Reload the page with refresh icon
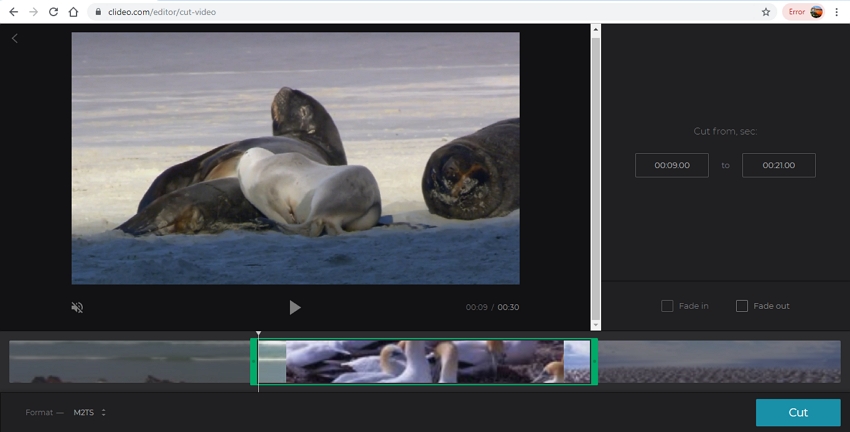The image size is (850, 432). 53,12
